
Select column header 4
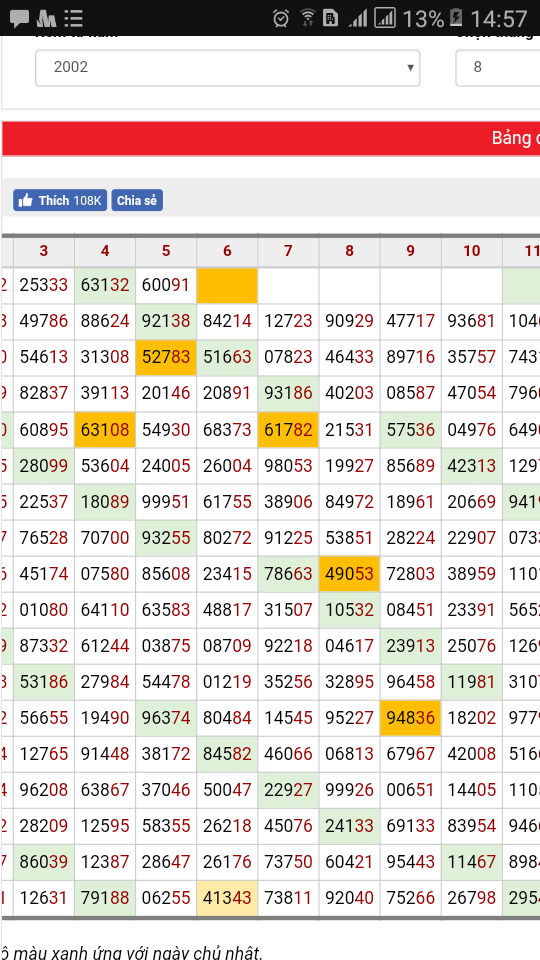point(105,251)
